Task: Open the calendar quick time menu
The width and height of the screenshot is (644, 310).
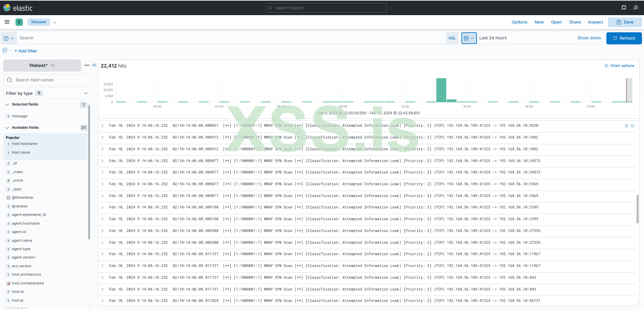Action: click(x=469, y=38)
